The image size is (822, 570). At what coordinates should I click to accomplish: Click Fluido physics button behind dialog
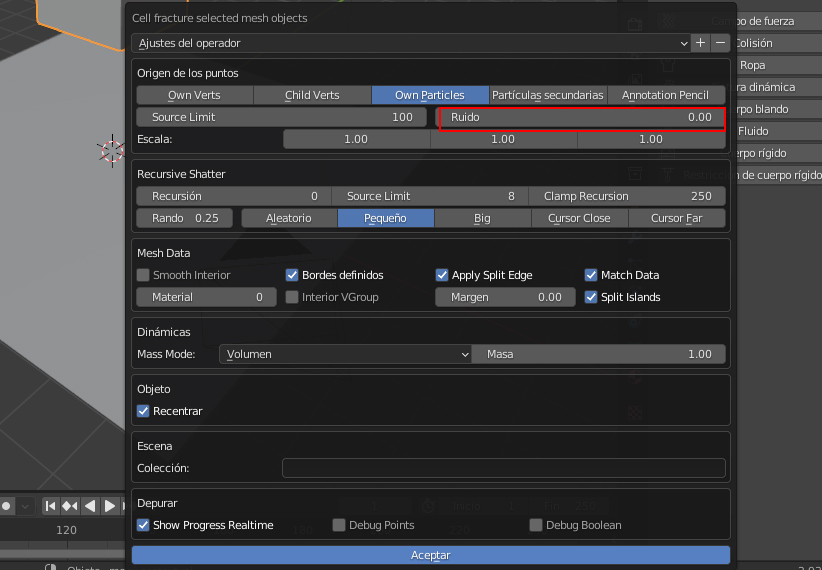[753, 131]
